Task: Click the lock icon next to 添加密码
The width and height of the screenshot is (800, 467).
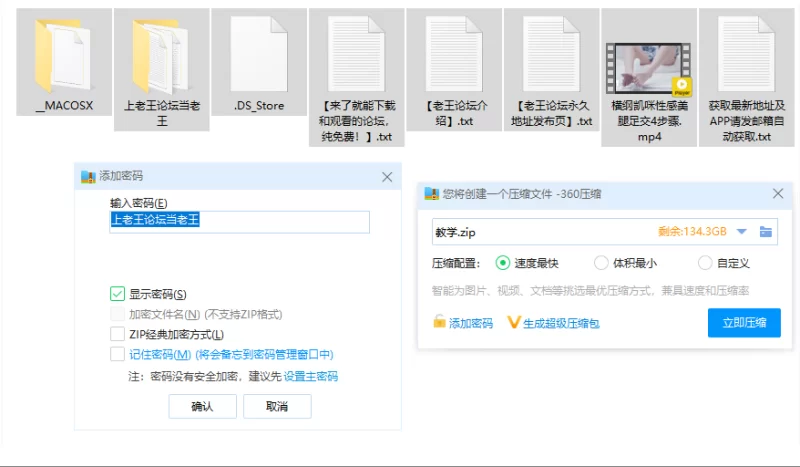Action: coord(439,322)
